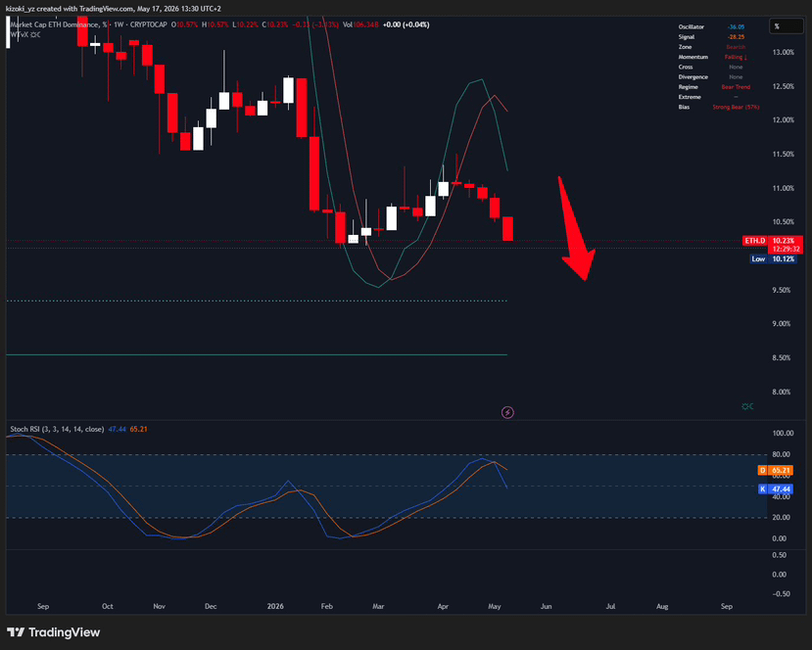
Task: Click the Vol 106.34B value in the legend
Action: pyautogui.click(x=360, y=24)
